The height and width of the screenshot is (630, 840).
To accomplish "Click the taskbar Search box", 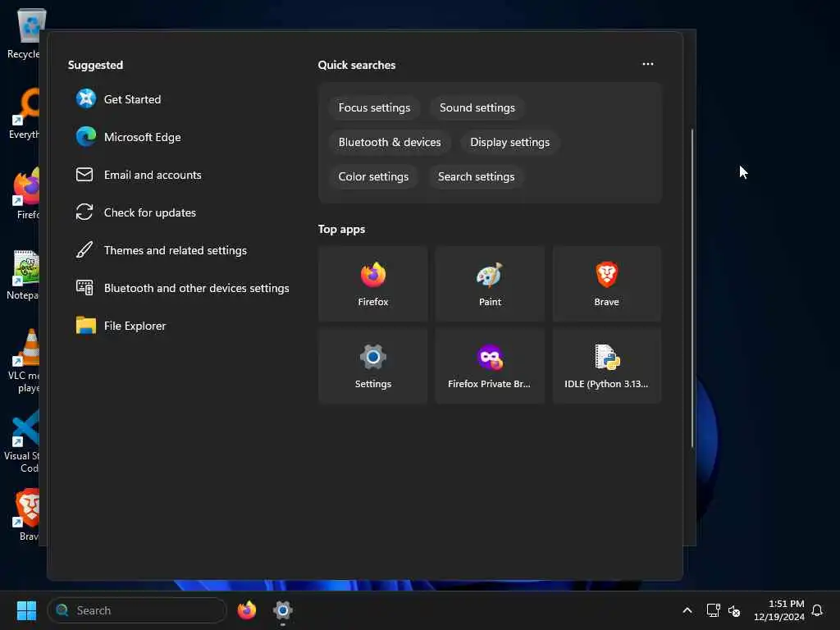I will pos(137,610).
